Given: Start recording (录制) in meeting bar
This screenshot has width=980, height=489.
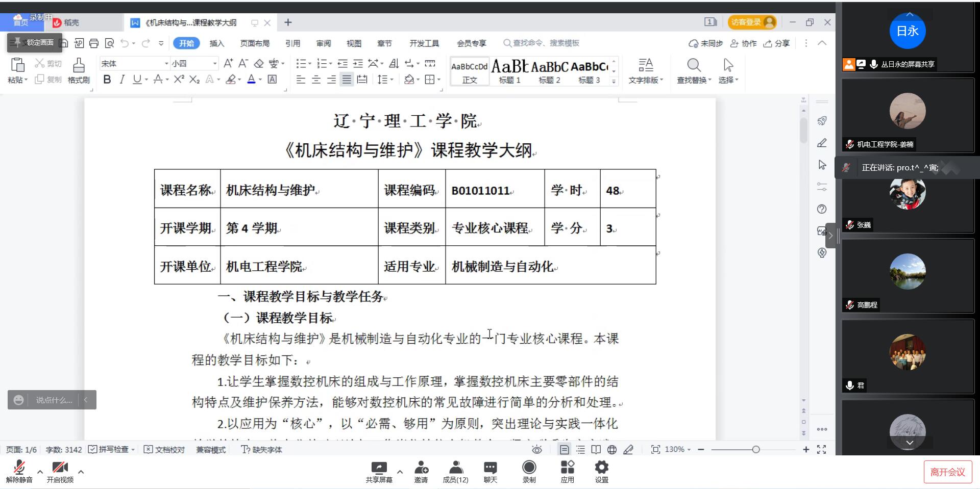Looking at the screenshot, I should [x=529, y=472].
